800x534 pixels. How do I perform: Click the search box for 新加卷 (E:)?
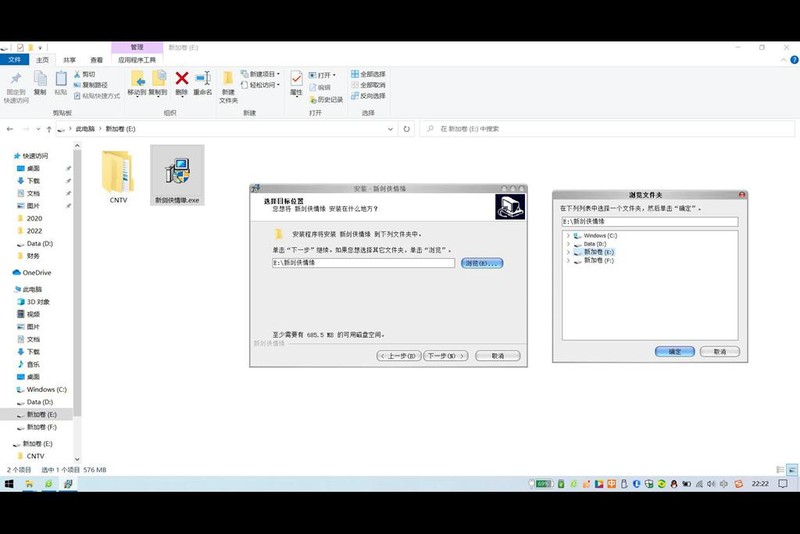click(607, 129)
